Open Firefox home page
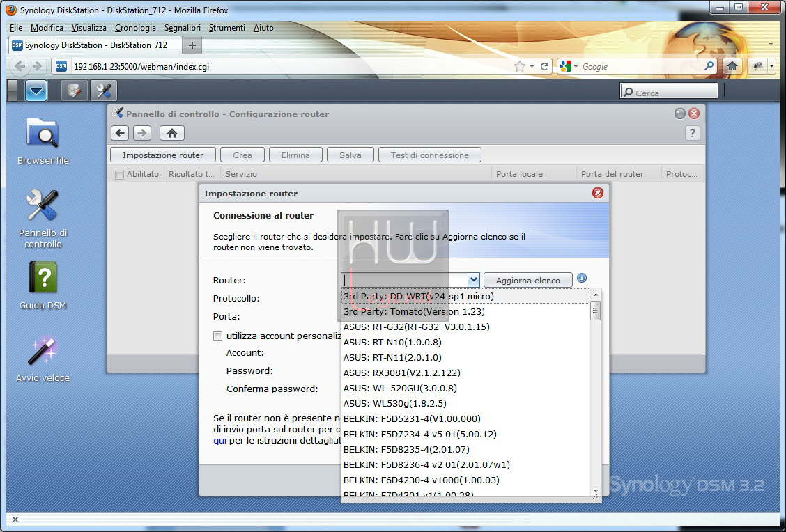786x532 pixels. pos(732,66)
